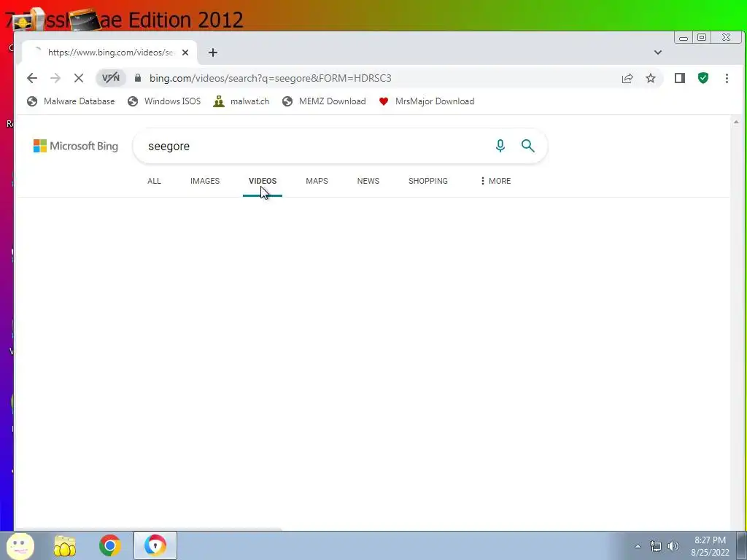This screenshot has height=560, width=747.
Task: Click the bing.com URL in address bar
Action: tap(270, 78)
